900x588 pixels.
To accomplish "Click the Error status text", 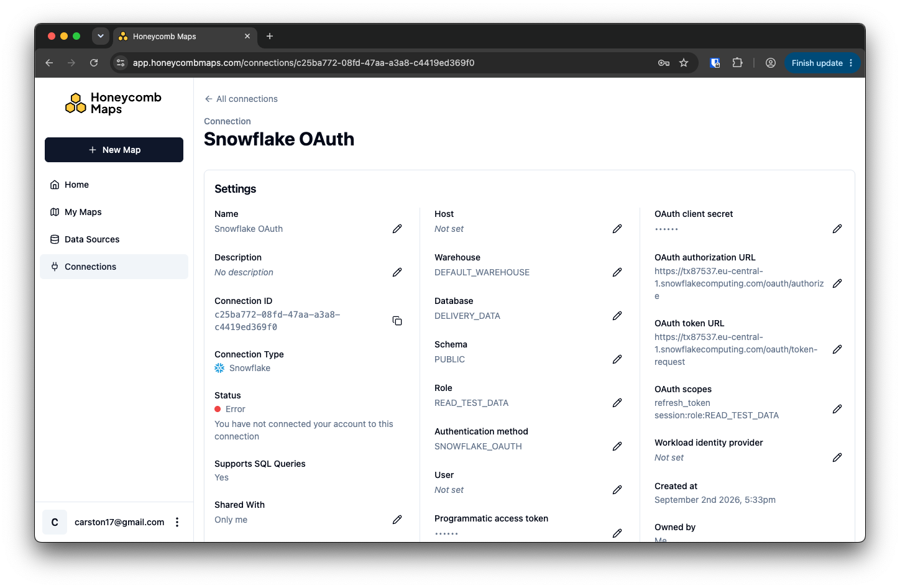I will point(236,409).
